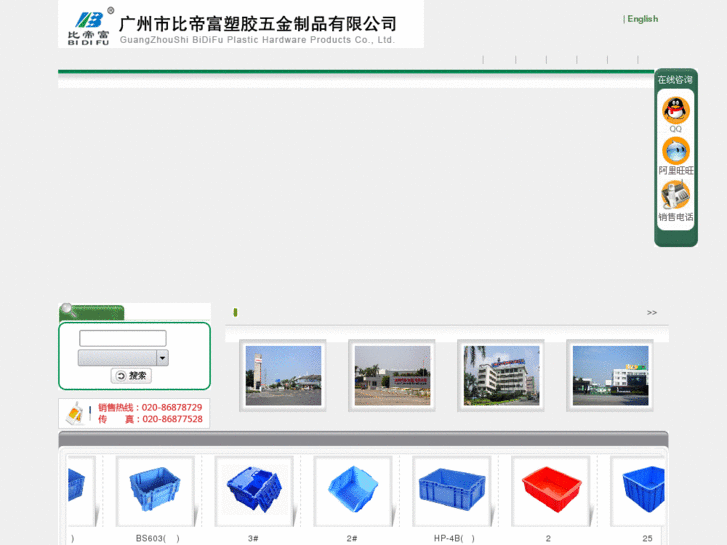Open the photo of building with green sign
Image resolution: width=727 pixels, height=545 pixels.
[610, 376]
